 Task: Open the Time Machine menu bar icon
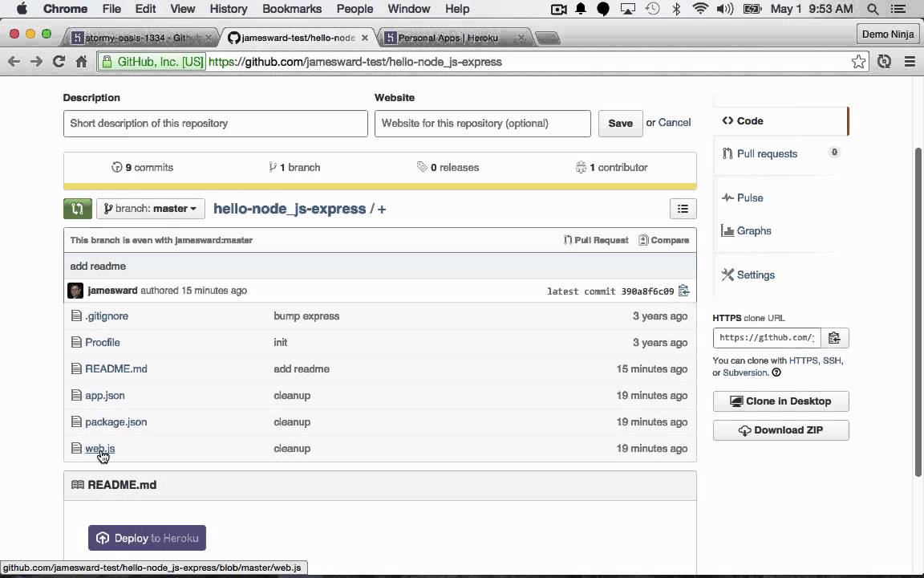[652, 9]
